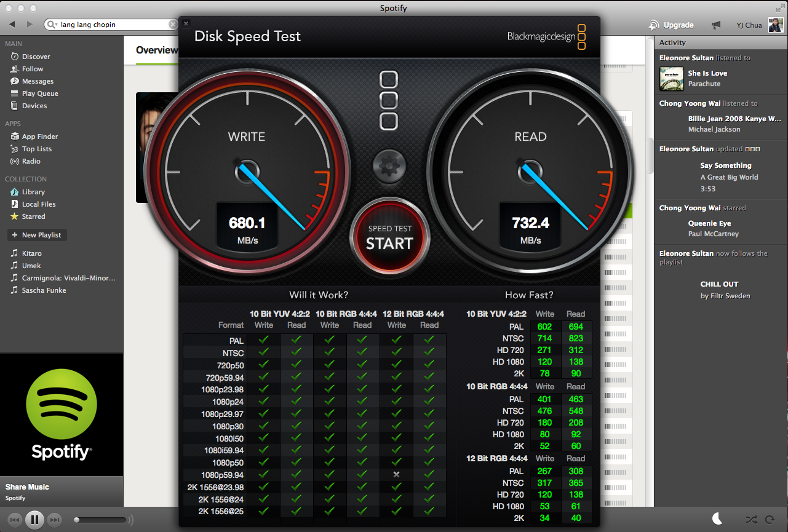Click the How Fast? heading
788x532 pixels.
[529, 295]
